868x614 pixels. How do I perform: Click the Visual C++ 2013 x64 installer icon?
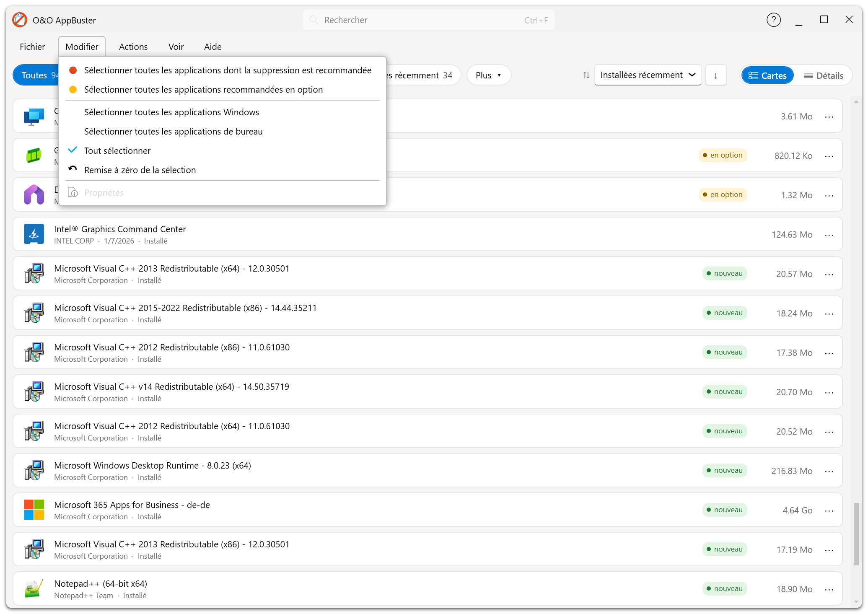tap(34, 274)
